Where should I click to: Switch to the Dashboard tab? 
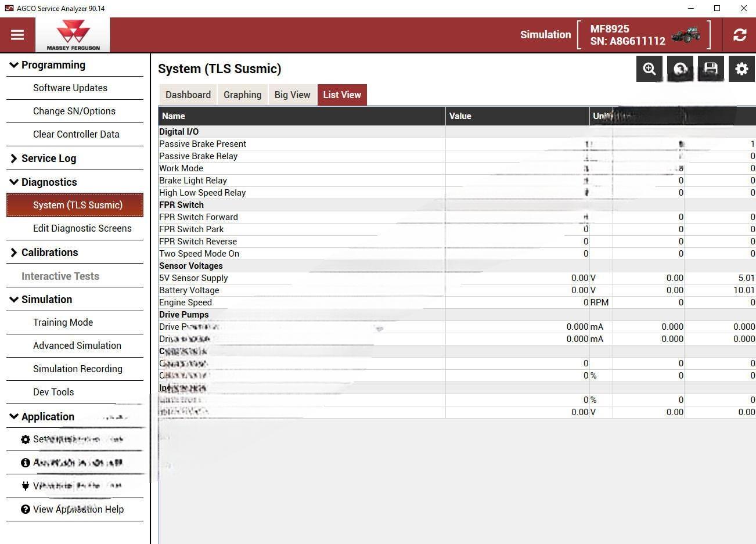[x=188, y=95]
